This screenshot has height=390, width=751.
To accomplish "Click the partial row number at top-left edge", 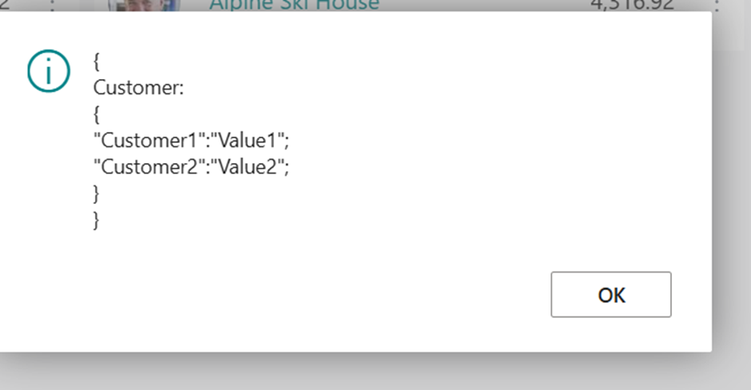I will [5, 5].
